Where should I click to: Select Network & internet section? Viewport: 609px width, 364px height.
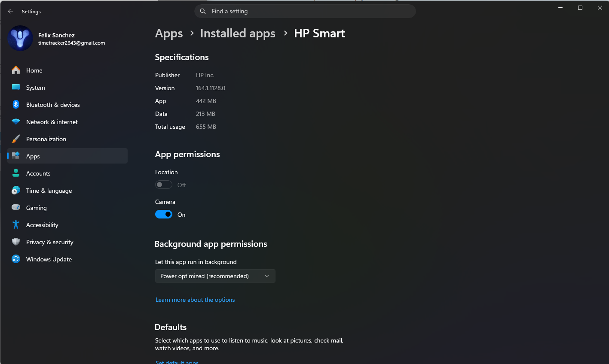click(x=67, y=122)
